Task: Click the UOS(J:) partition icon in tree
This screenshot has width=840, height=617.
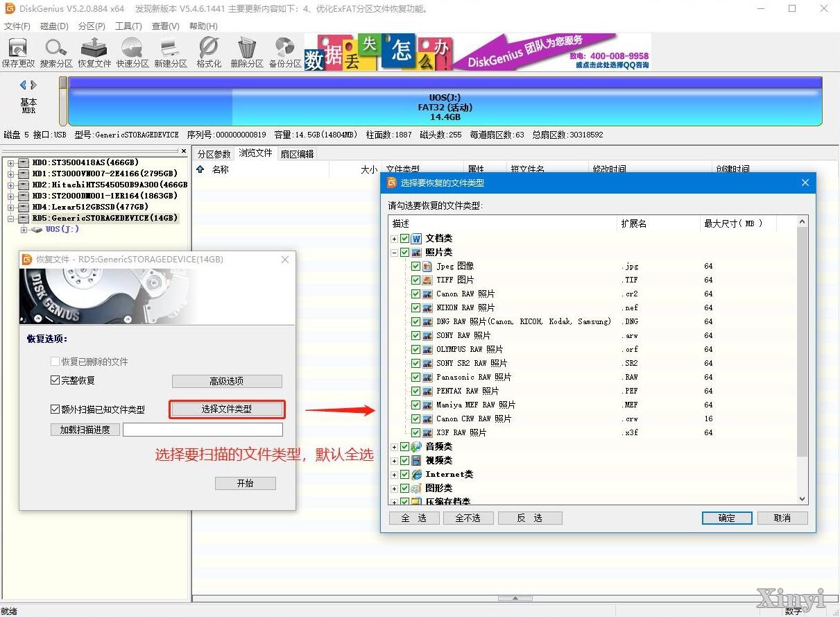Action: (x=37, y=229)
